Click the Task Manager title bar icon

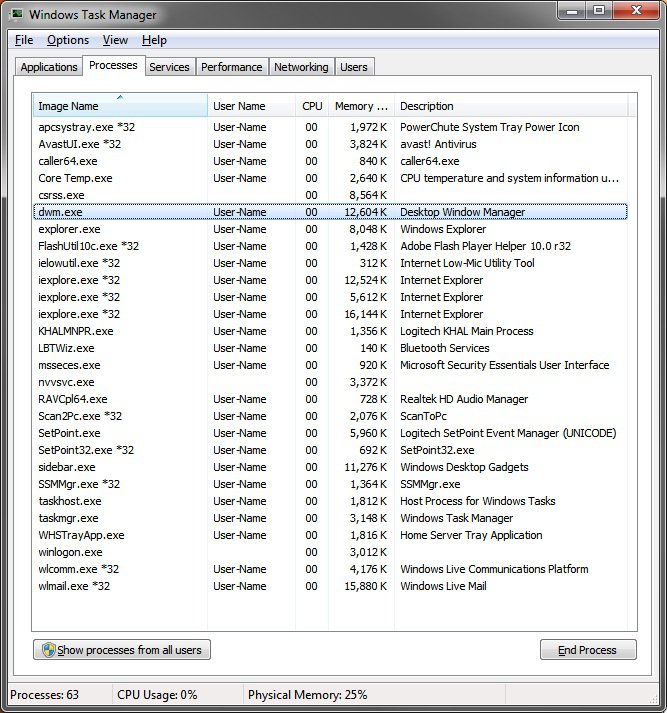17,14
